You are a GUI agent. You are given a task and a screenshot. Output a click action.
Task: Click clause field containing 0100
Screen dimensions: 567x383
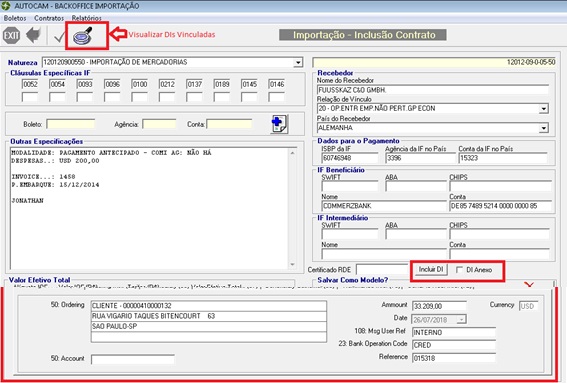coord(140,84)
